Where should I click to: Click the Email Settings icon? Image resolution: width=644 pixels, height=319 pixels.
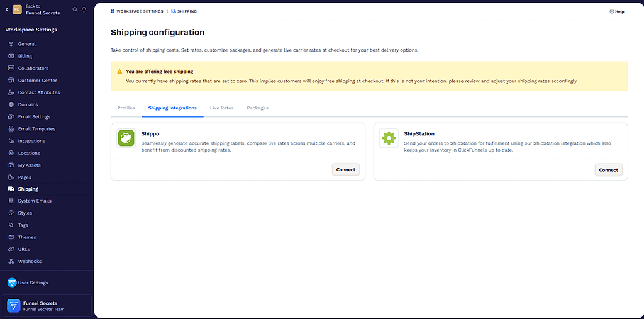(11, 117)
